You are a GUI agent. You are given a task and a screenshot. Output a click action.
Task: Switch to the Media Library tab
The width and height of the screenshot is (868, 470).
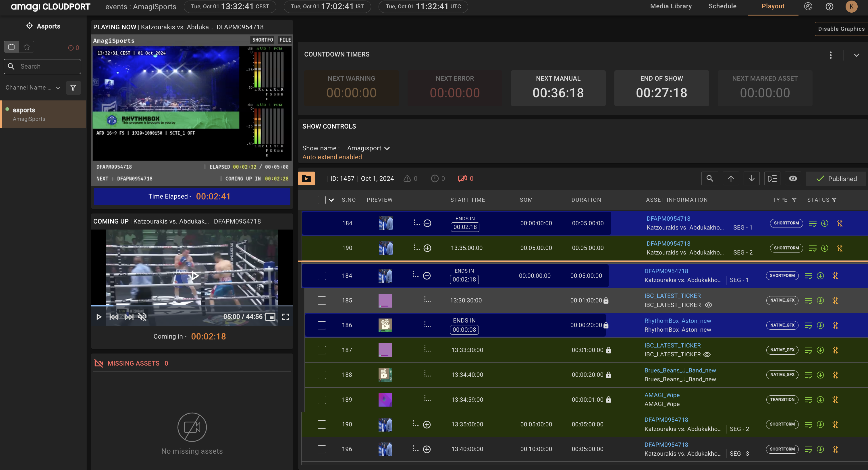click(671, 6)
